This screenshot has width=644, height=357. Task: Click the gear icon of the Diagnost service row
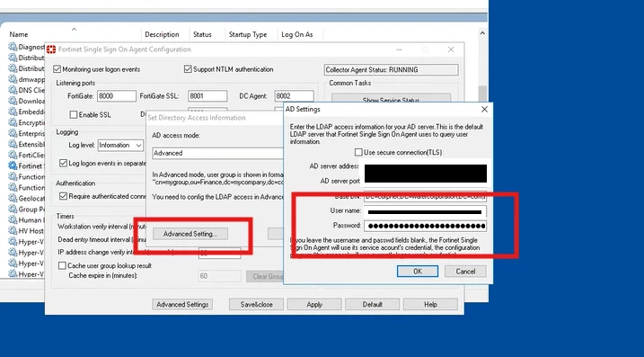point(13,47)
